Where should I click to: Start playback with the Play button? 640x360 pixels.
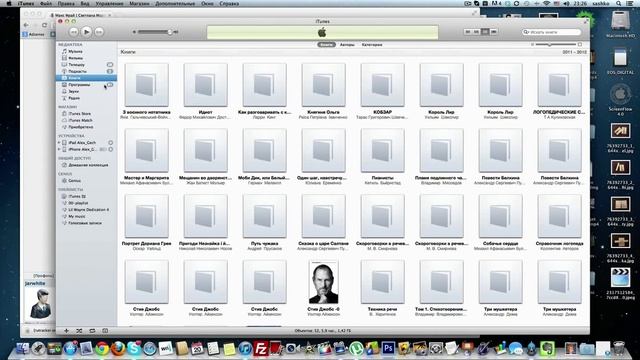[x=87, y=31]
